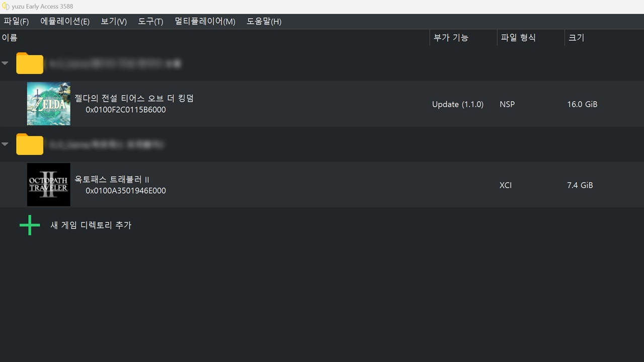Open the 보기(V) menu
The width and height of the screenshot is (644, 362).
114,22
